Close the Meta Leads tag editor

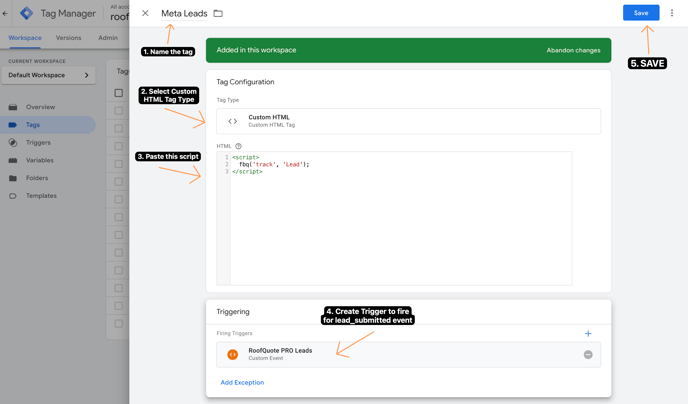tap(145, 13)
